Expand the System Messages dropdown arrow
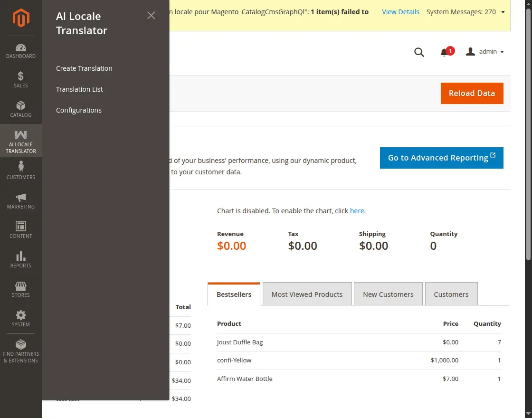This screenshot has width=532, height=418. [x=503, y=12]
